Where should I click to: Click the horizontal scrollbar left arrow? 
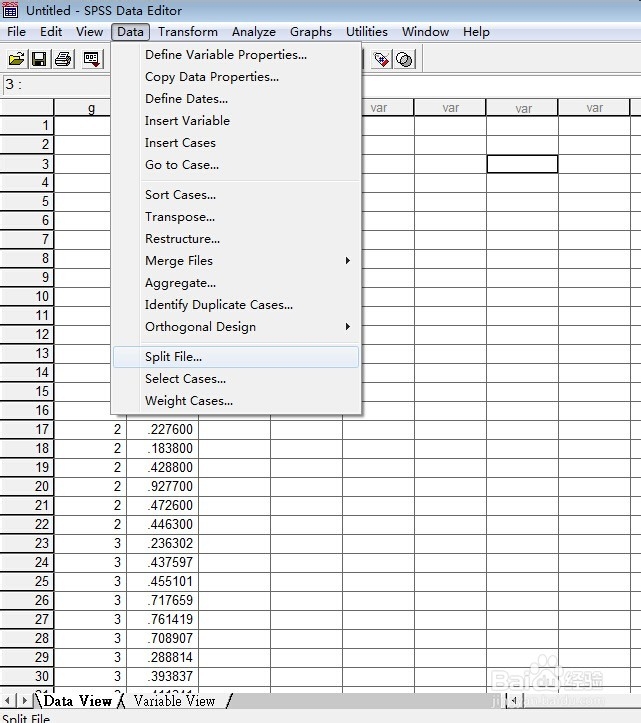coord(514,701)
